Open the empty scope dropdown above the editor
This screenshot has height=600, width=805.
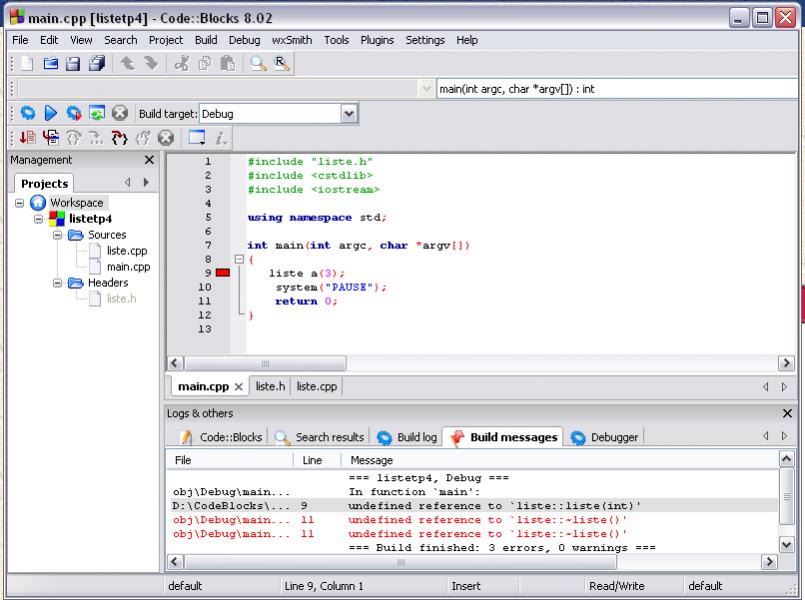coord(426,89)
